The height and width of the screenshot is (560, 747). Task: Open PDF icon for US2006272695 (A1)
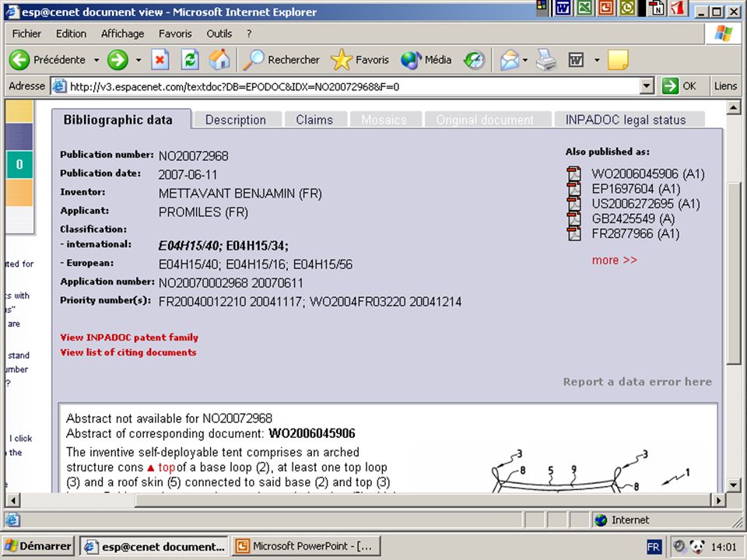pos(574,204)
